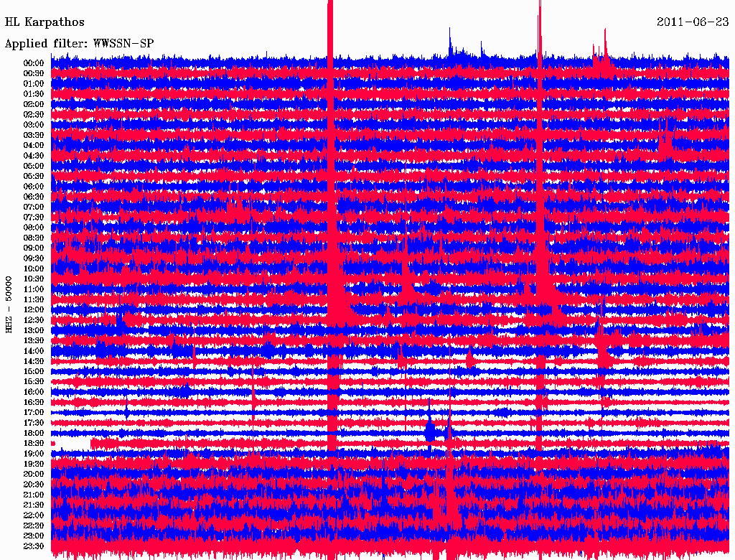
Task: Select the 03:30 time label
Action: click(x=34, y=135)
